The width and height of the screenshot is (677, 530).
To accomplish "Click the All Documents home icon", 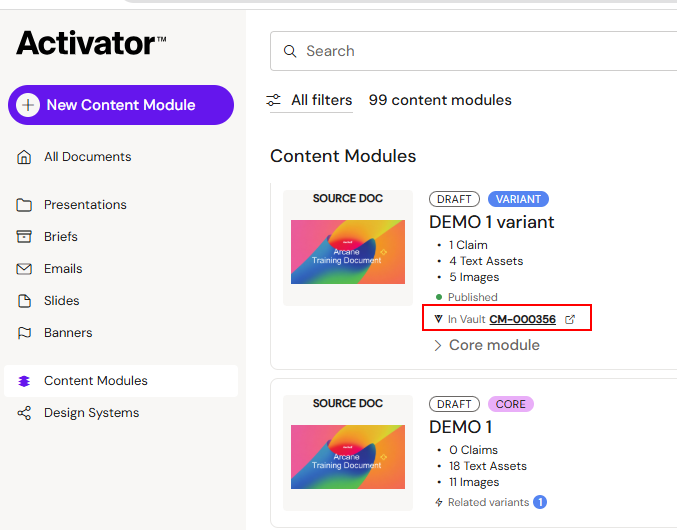I will 24,157.
